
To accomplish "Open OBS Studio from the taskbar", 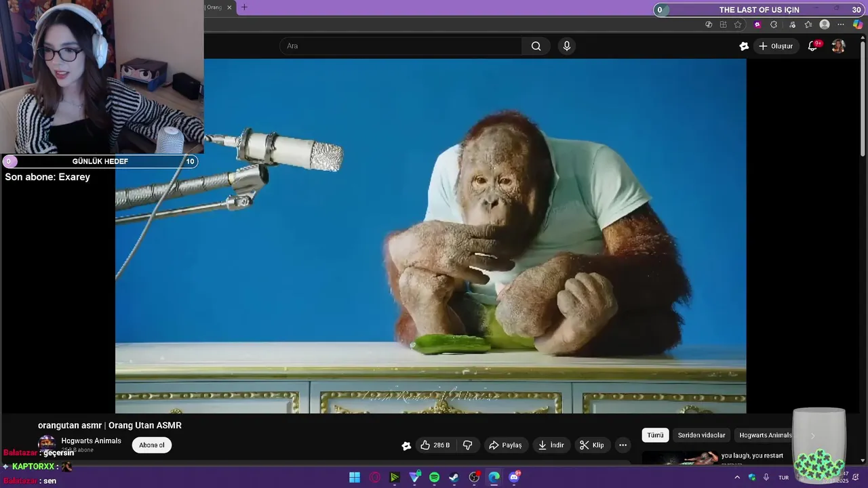I will pyautogui.click(x=474, y=477).
